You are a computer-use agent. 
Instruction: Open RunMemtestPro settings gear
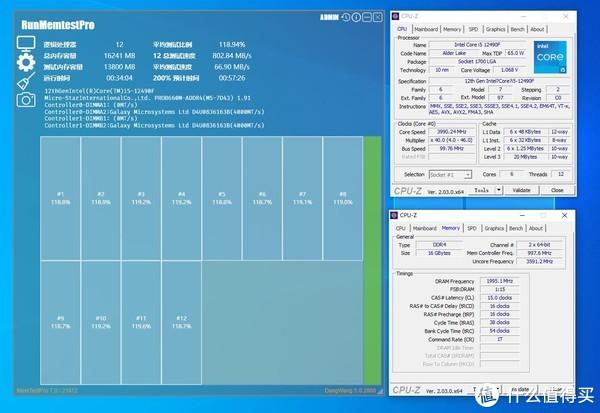pyautogui.click(x=26, y=62)
